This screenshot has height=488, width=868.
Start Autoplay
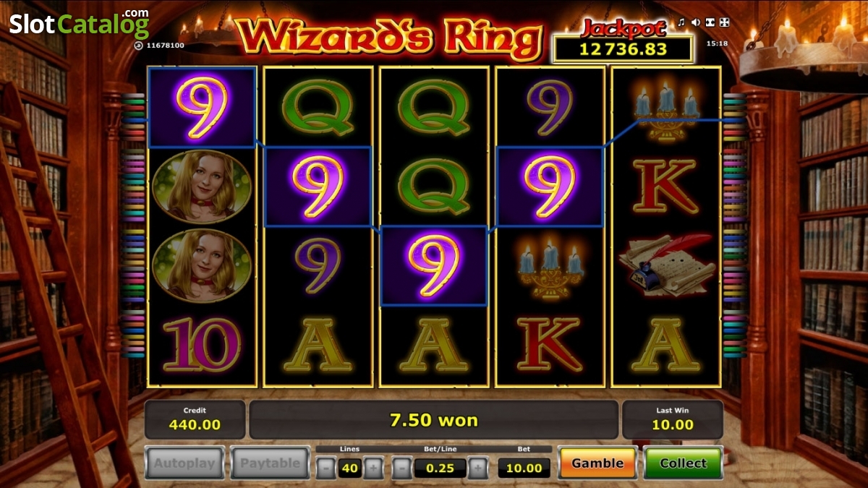183,463
